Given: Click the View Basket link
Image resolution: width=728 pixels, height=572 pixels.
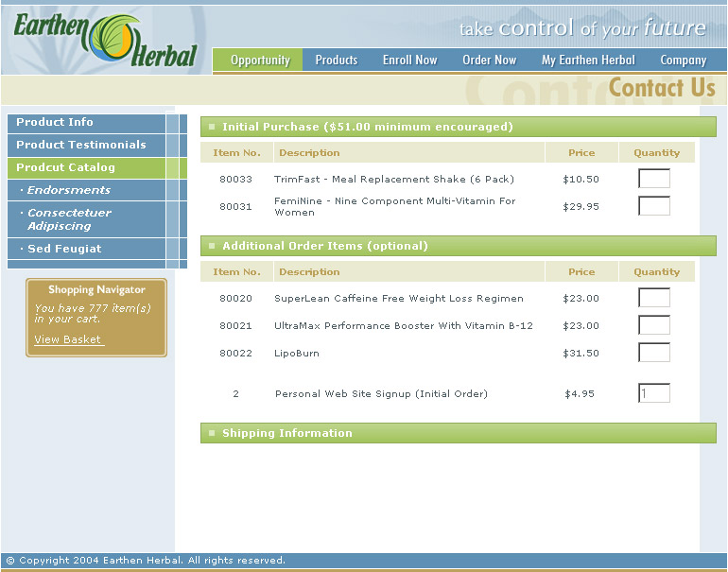Looking at the screenshot, I should 68,339.
